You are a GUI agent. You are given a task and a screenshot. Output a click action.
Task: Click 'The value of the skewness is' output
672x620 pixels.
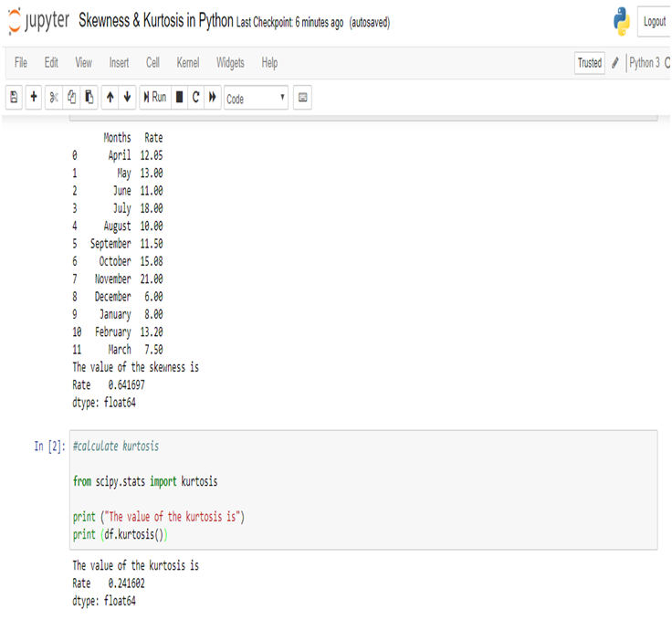(135, 367)
